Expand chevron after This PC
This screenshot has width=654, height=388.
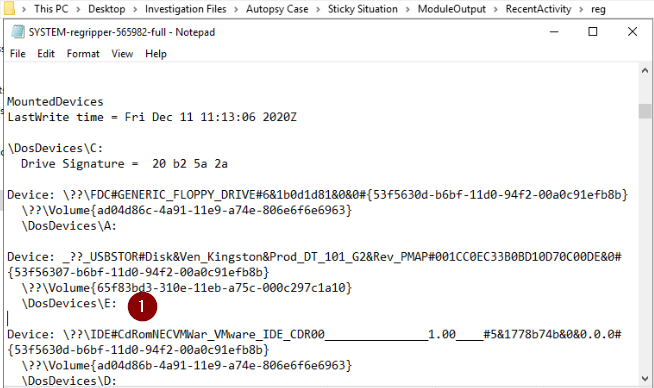point(78,9)
